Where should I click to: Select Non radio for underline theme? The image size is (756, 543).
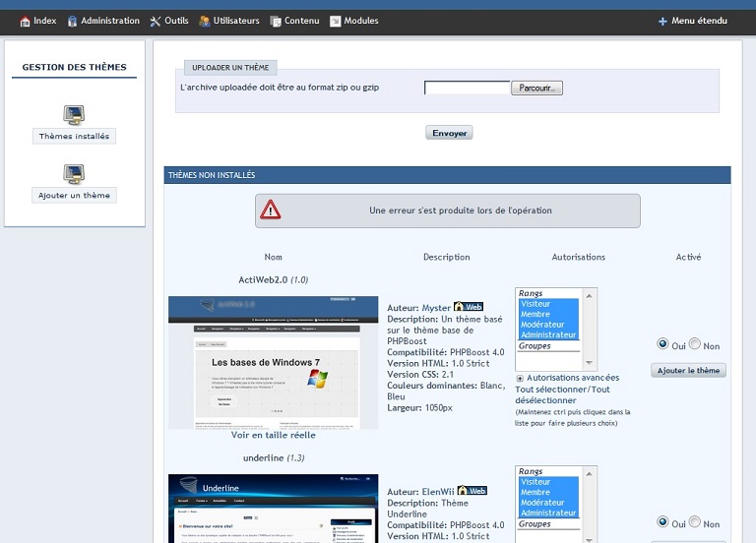point(695,522)
